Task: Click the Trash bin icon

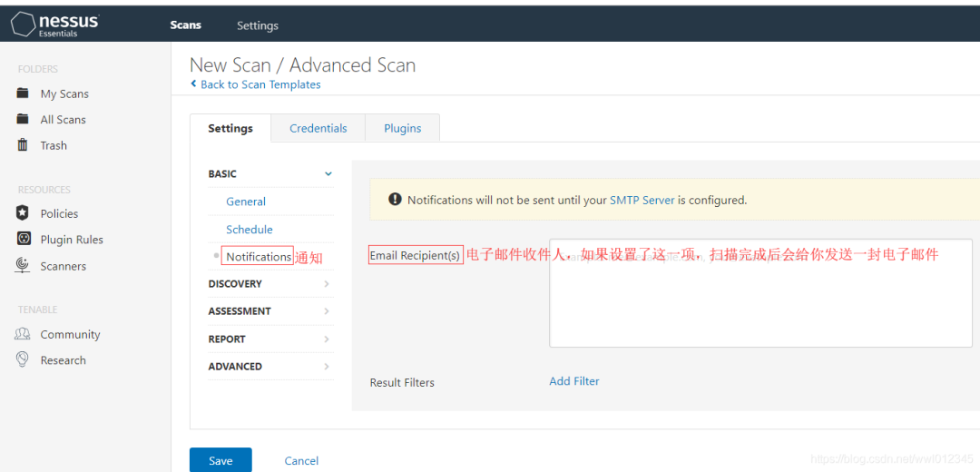Action: pos(23,145)
